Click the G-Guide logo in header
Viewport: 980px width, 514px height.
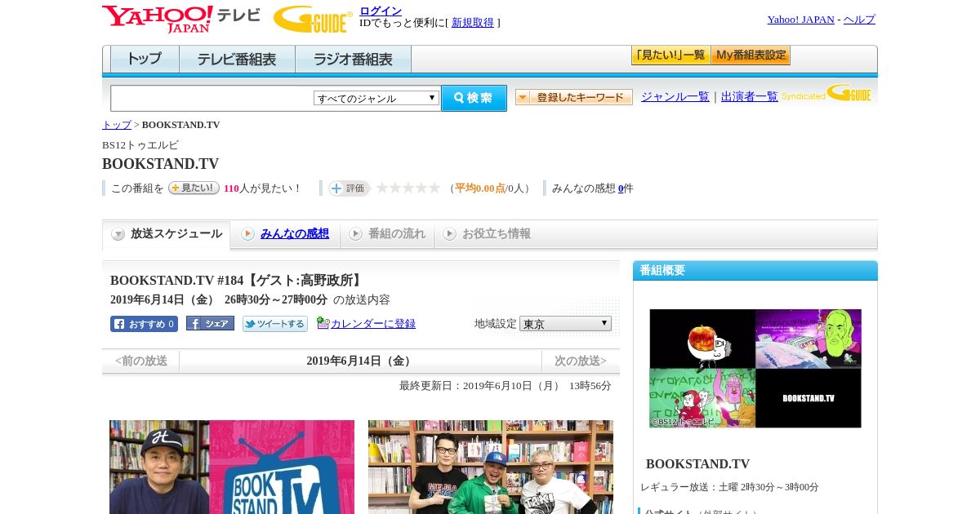313,19
